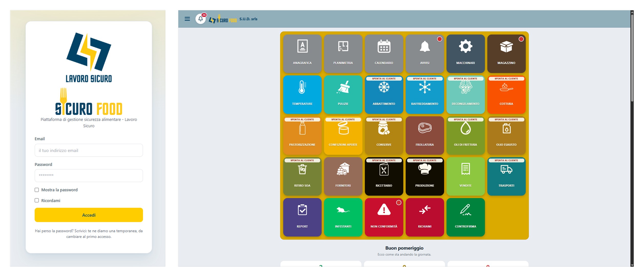The height and width of the screenshot is (277, 644).
Task: Open the Frollatura meat tile
Action: coord(425,135)
